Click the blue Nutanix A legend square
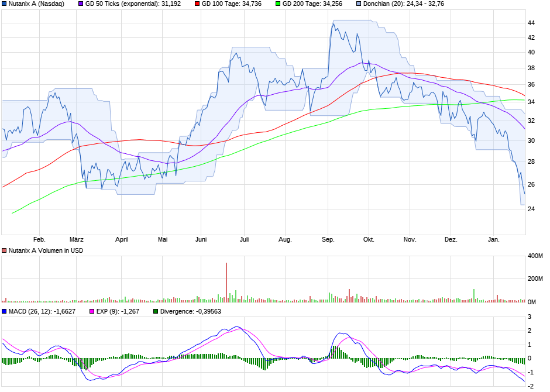 (x=4, y=4)
